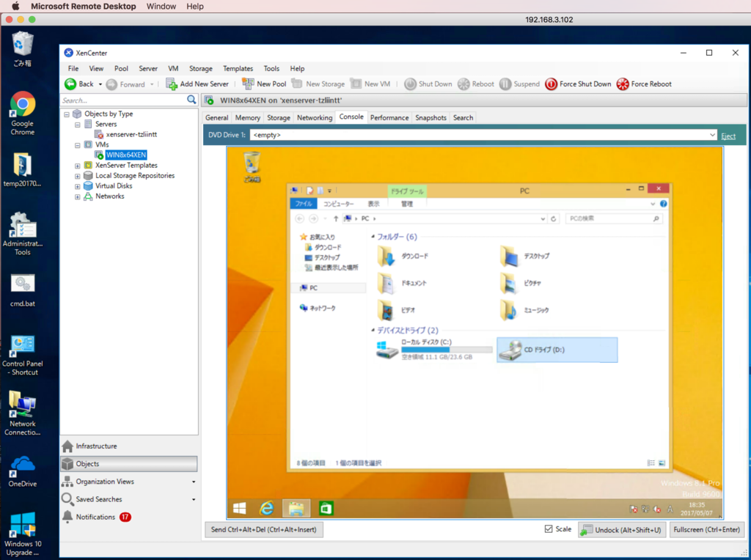Switch to the Performance tab
Image resolution: width=751 pixels, height=560 pixels.
click(389, 118)
